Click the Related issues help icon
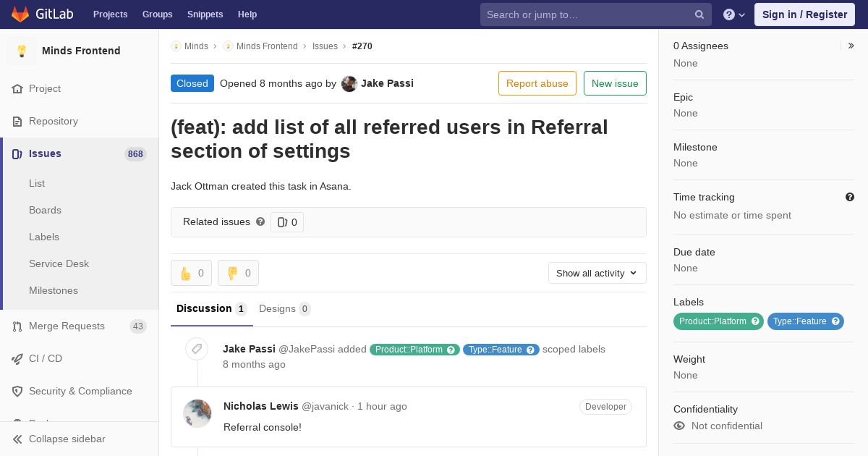The image size is (868, 456). [260, 221]
